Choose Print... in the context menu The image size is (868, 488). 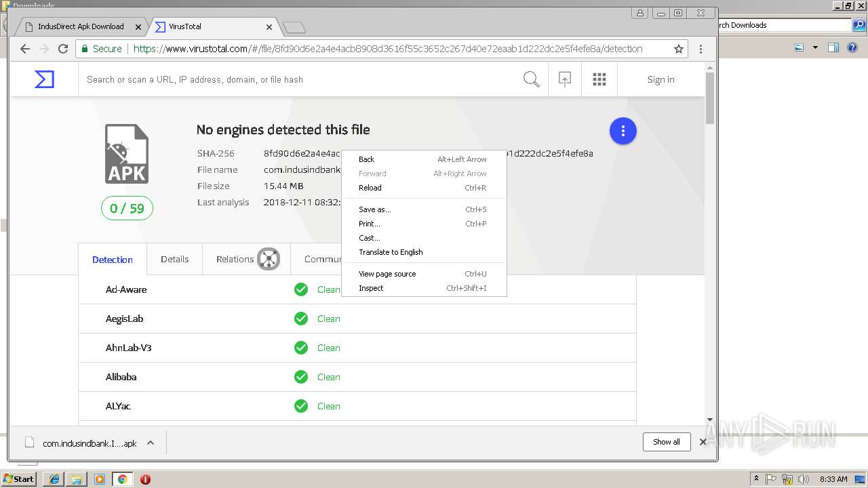[424, 224]
